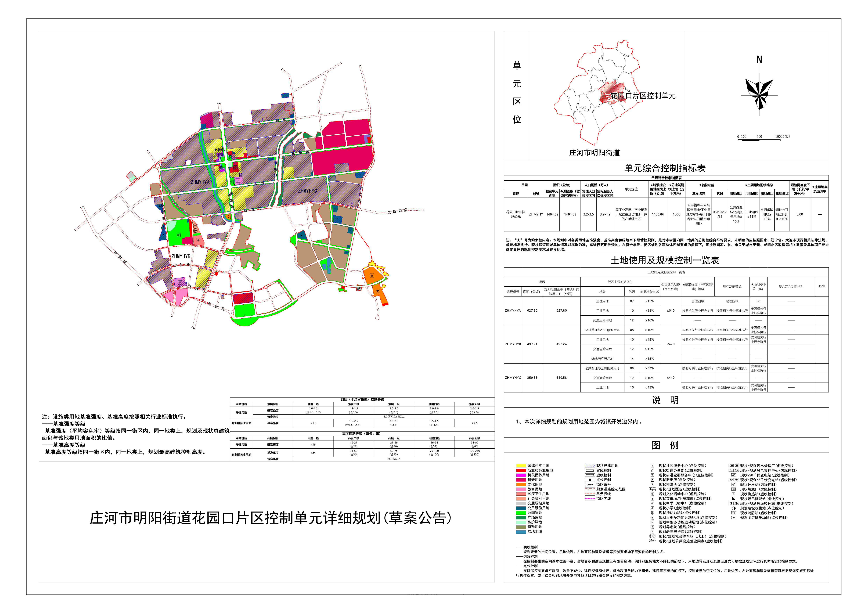Screen dimensions: 868x613
Task: Click the hospital cross legend icon for 现状/规划医院
Action: [652, 489]
